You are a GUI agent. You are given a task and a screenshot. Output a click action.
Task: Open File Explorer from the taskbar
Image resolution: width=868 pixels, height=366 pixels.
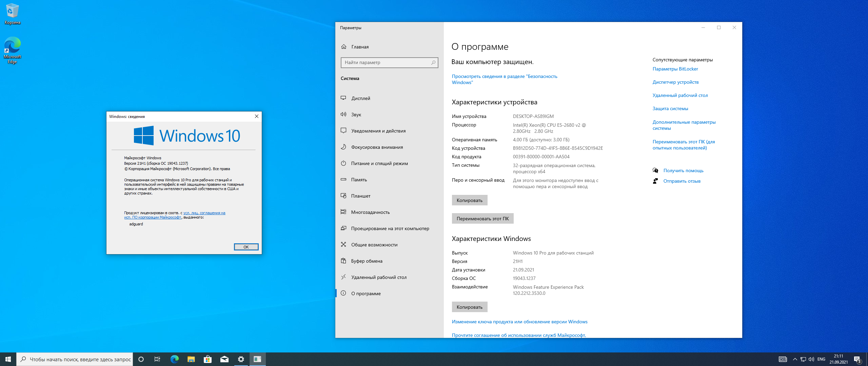[x=191, y=359]
